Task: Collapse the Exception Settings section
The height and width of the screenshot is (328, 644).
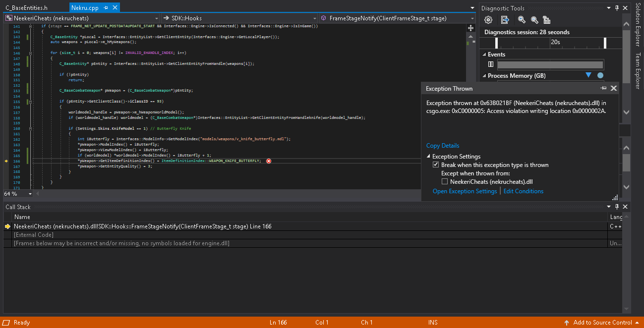Action: [429, 157]
